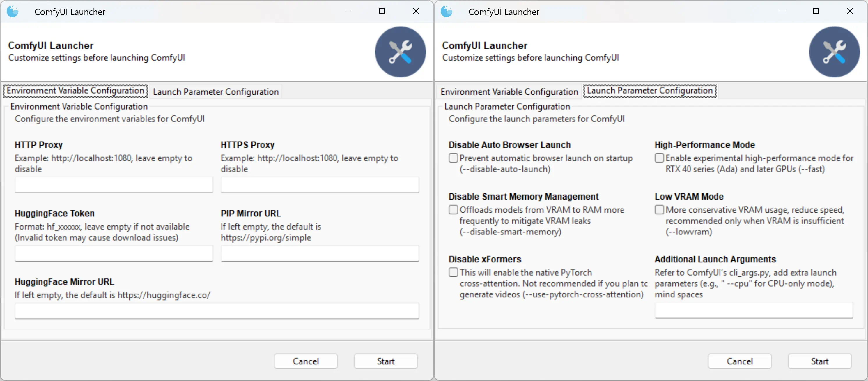This screenshot has width=868, height=381.
Task: Click the 'HTTP Proxy' heading text
Action: [x=39, y=145]
